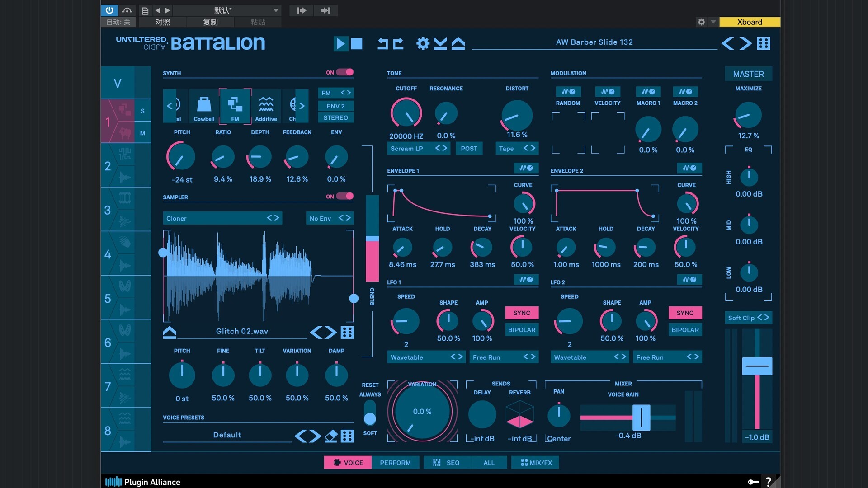
Task: Click the ENV 2 button
Action: [335, 106]
